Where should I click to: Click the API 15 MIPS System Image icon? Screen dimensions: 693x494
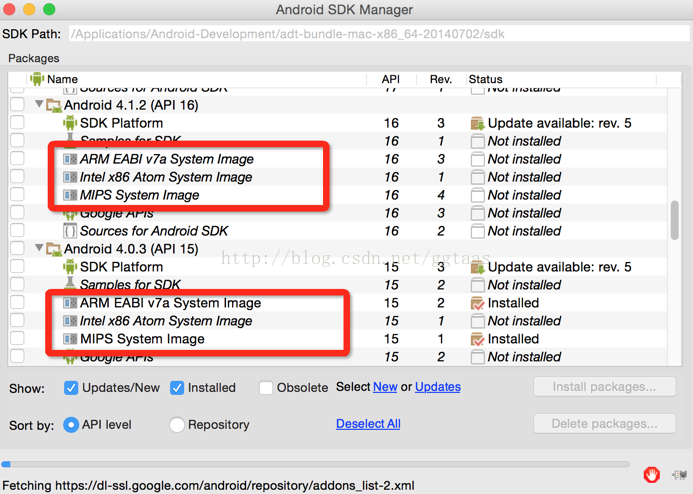tap(70, 339)
